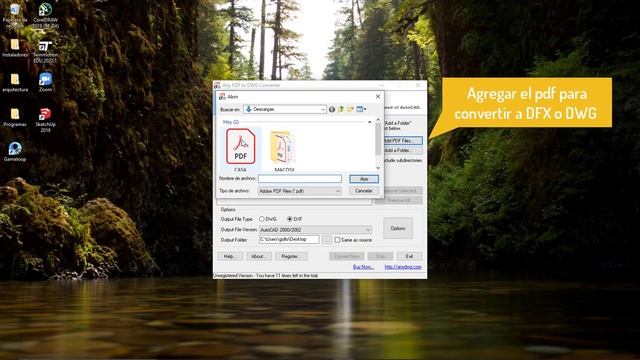This screenshot has width=640, height=360.
Task: Open the Programas desktop folder
Action: [x=15, y=118]
